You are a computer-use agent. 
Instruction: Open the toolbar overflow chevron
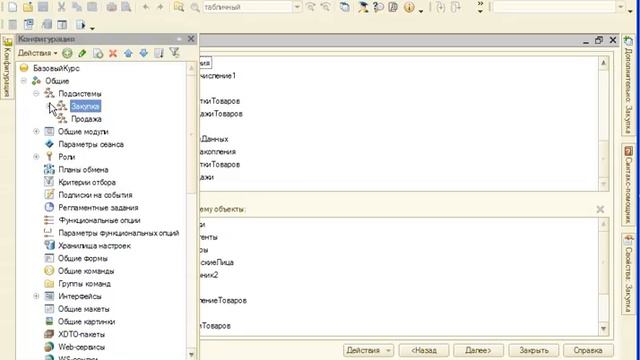(480, 7)
